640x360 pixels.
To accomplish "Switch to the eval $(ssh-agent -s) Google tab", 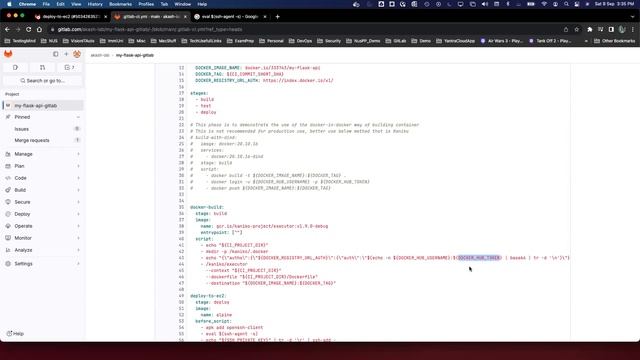I will [x=229, y=17].
